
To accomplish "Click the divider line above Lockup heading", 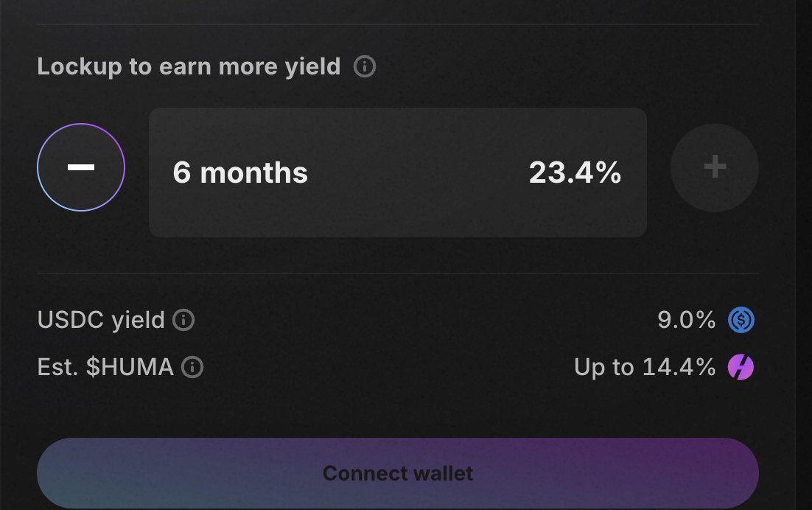I will 398,24.
